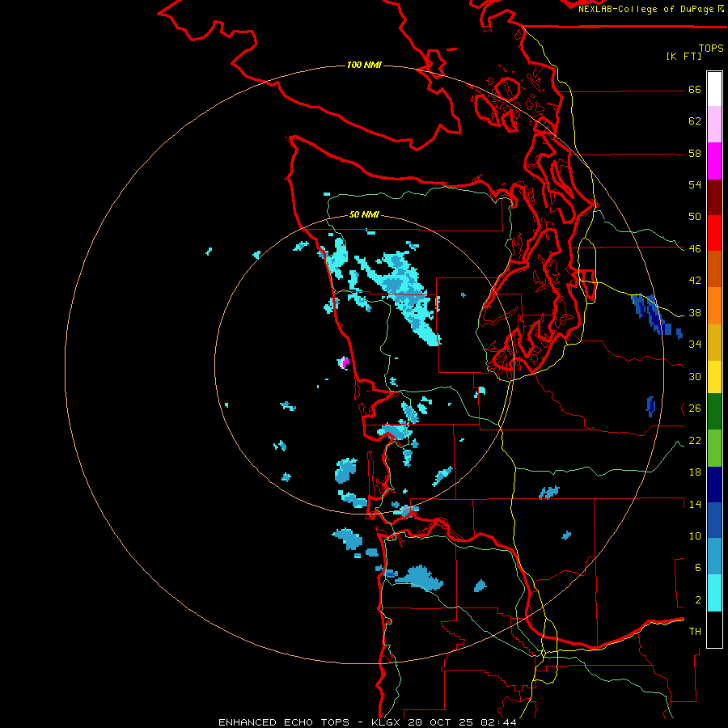This screenshot has height=728, width=728.
Task: Click the dark red legend swatch
Action: [x=714, y=197]
